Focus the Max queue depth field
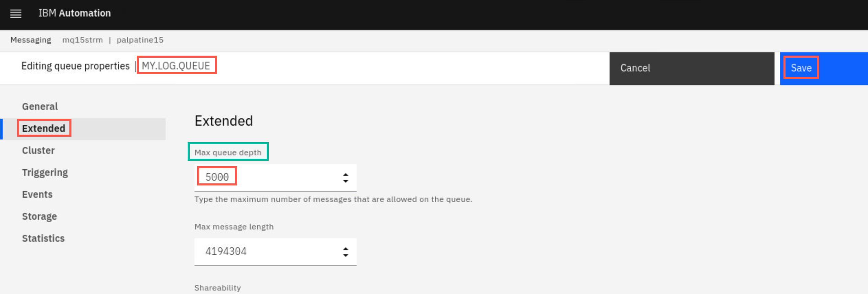This screenshot has width=868, height=294. coord(268,178)
